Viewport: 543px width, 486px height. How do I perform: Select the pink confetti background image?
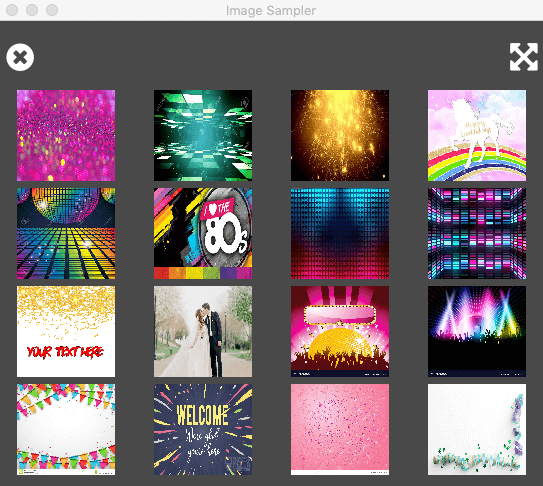pos(340,430)
